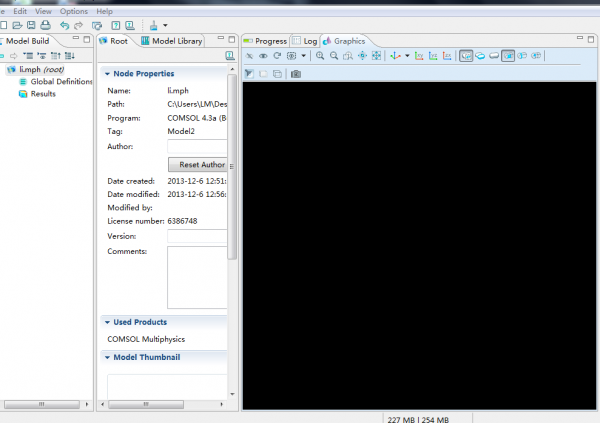
Task: Open the Edit menu
Action: [x=20, y=11]
